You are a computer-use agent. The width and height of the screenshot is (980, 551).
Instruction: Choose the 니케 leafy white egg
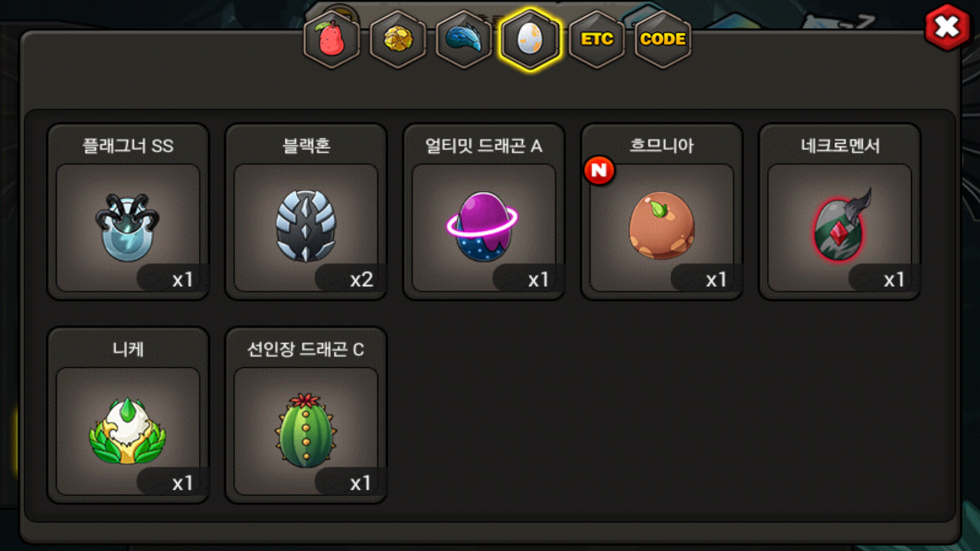128,430
